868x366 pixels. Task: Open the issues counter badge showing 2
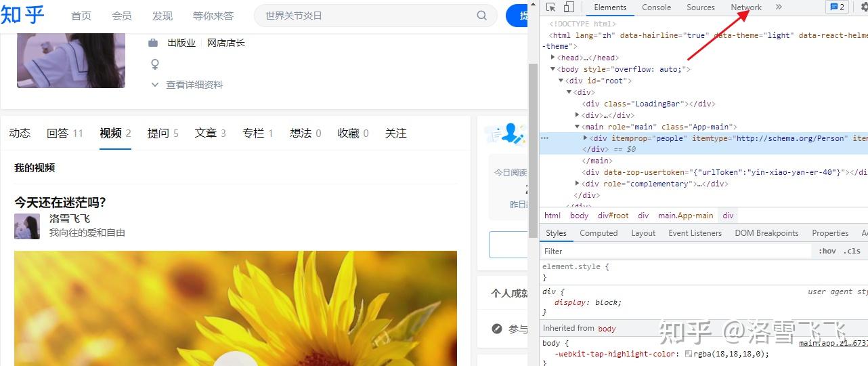pos(838,7)
